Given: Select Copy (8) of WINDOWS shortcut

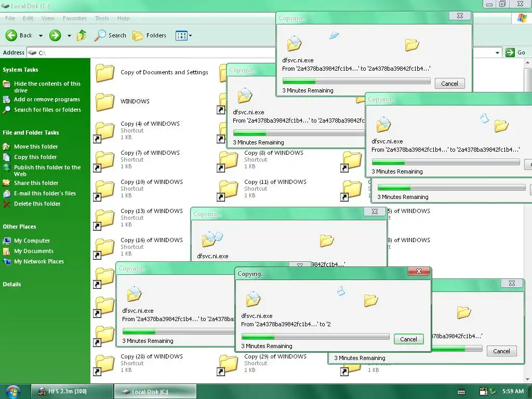Looking at the screenshot, I should click(x=261, y=160).
